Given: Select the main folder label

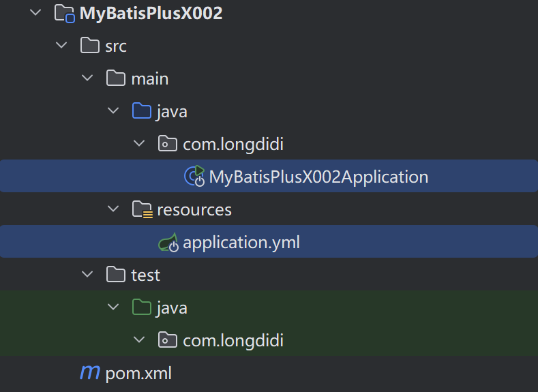Looking at the screenshot, I should tap(150, 79).
